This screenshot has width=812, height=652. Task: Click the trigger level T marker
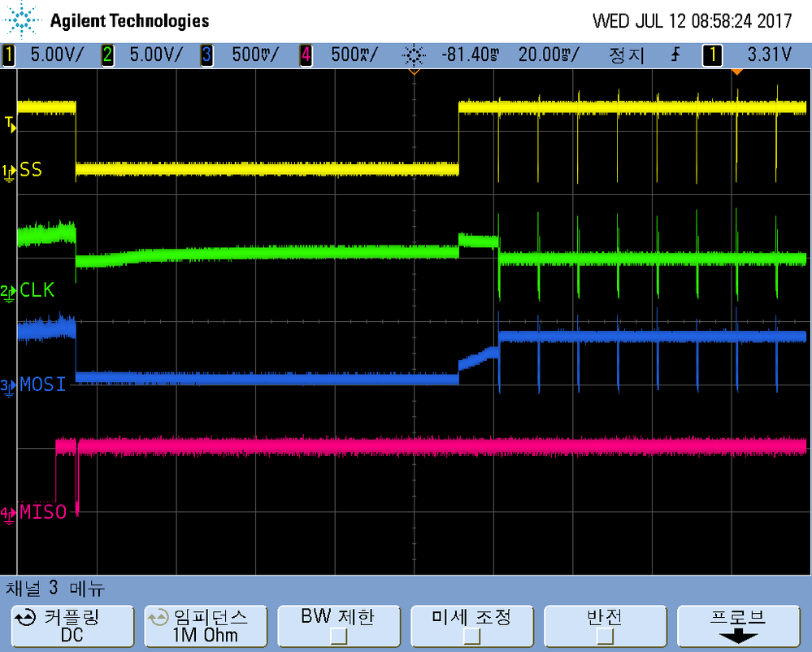[x=9, y=124]
